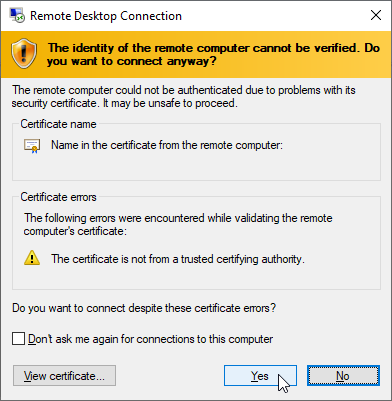Click "The following errors were encountered" text
The width and height of the screenshot is (392, 401).
[178, 224]
